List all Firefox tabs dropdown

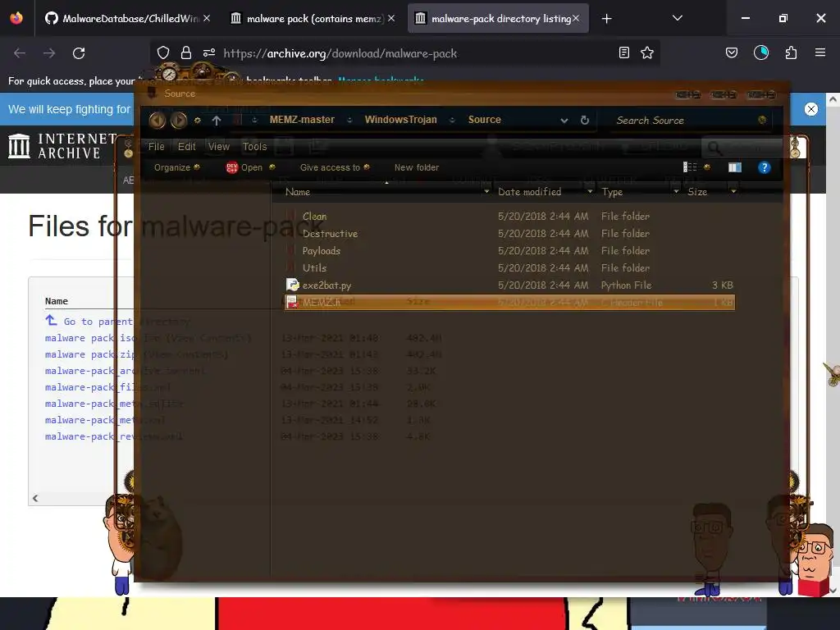(x=677, y=18)
